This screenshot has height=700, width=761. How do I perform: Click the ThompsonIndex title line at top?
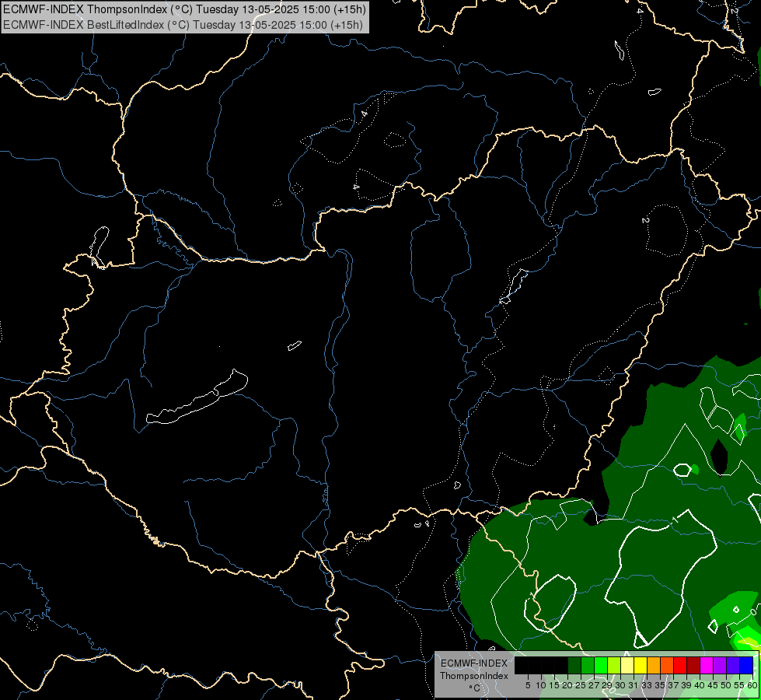coord(184,9)
